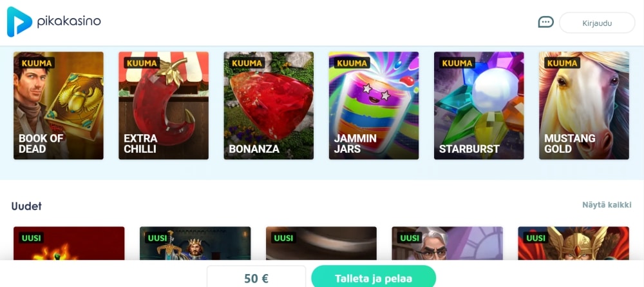Play the Starburst slot game
The height and width of the screenshot is (287, 644).
479,105
